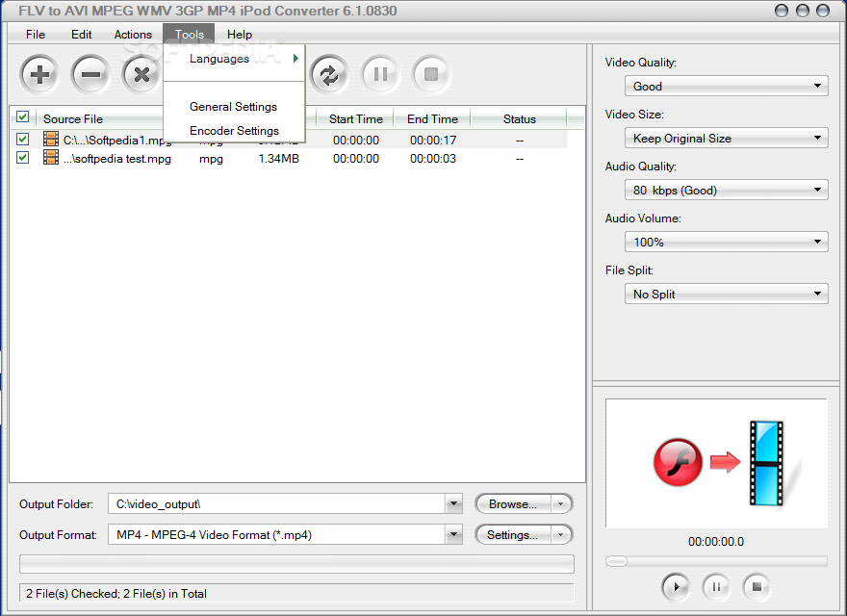Open the Video Size dropdown
The height and width of the screenshot is (616, 847).
[726, 138]
